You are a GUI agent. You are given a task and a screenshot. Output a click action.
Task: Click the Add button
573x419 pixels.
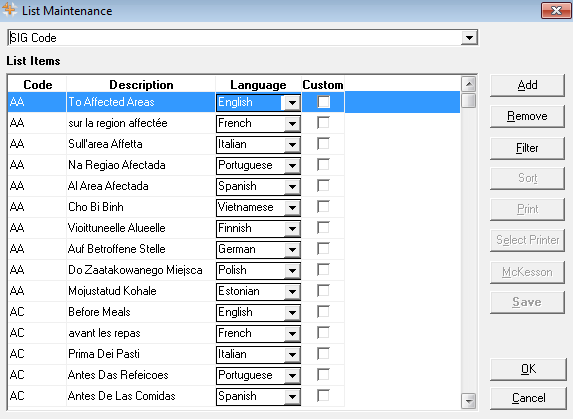[527, 85]
